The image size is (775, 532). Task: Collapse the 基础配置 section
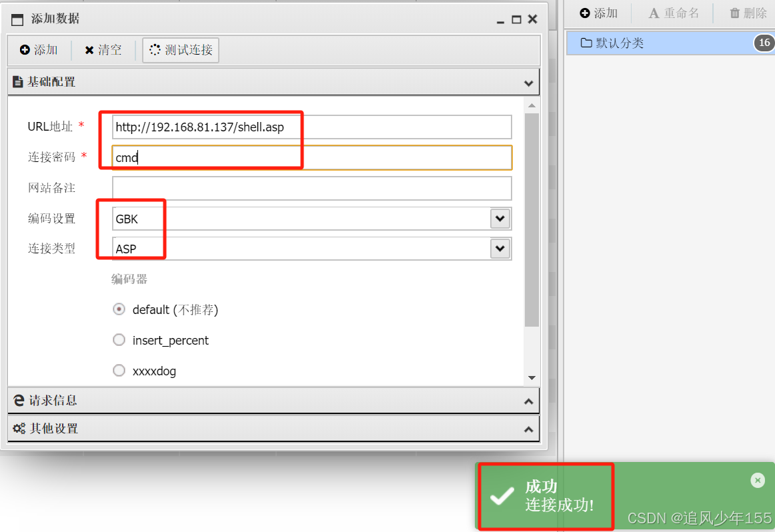(x=528, y=83)
